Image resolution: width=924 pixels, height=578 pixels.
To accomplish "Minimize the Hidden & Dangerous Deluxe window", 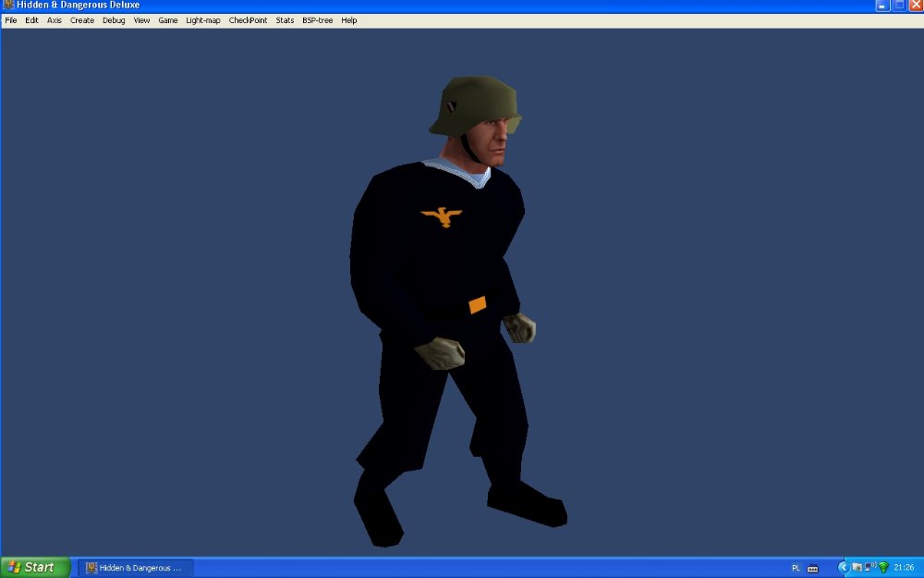I will coord(882,6).
